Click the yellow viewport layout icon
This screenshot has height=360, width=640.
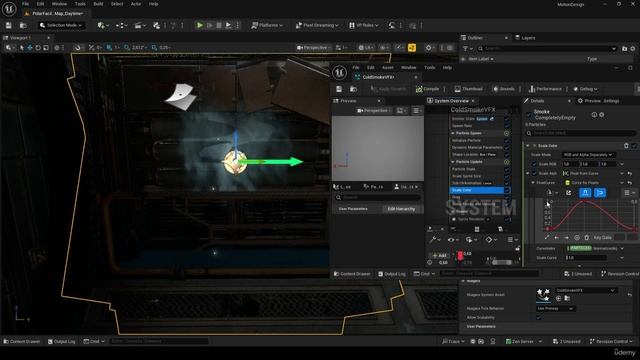click(412, 48)
